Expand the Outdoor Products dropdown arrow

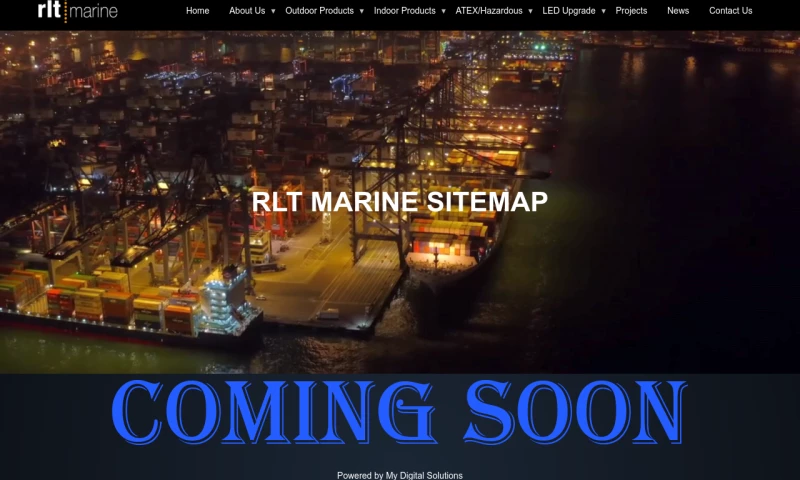point(362,11)
